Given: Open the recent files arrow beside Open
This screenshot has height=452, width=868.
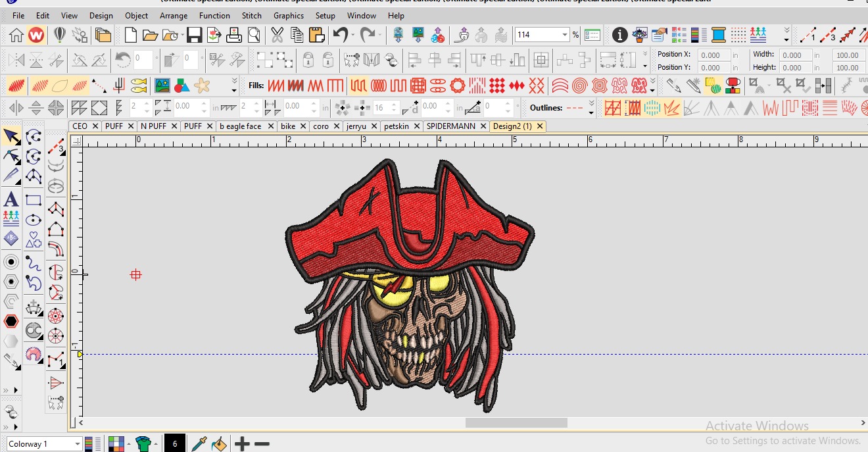Looking at the screenshot, I should tap(182, 35).
